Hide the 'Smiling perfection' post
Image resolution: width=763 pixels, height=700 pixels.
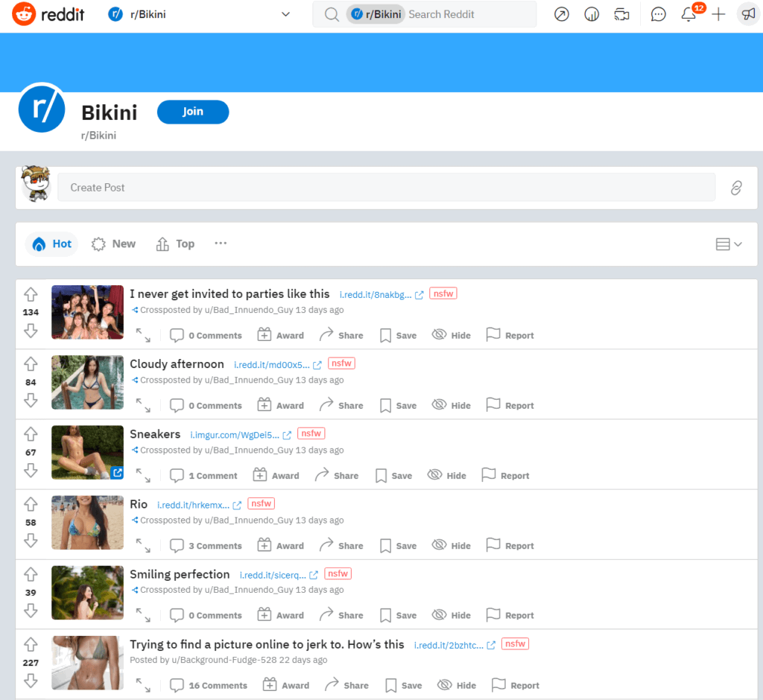pyautogui.click(x=451, y=615)
